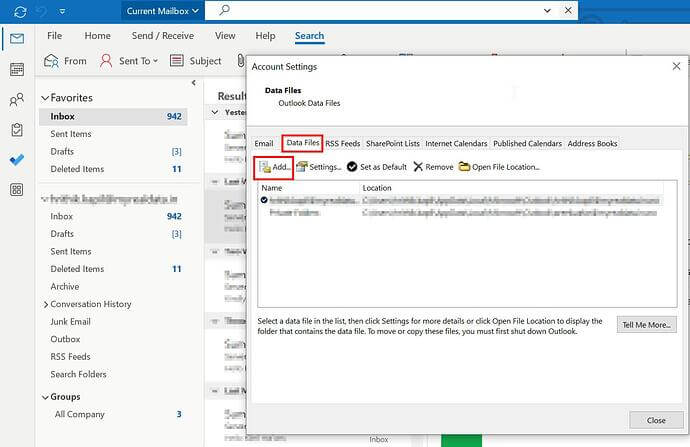
Task: Open the To Do checkmark icon
Action: pyautogui.click(x=16, y=159)
